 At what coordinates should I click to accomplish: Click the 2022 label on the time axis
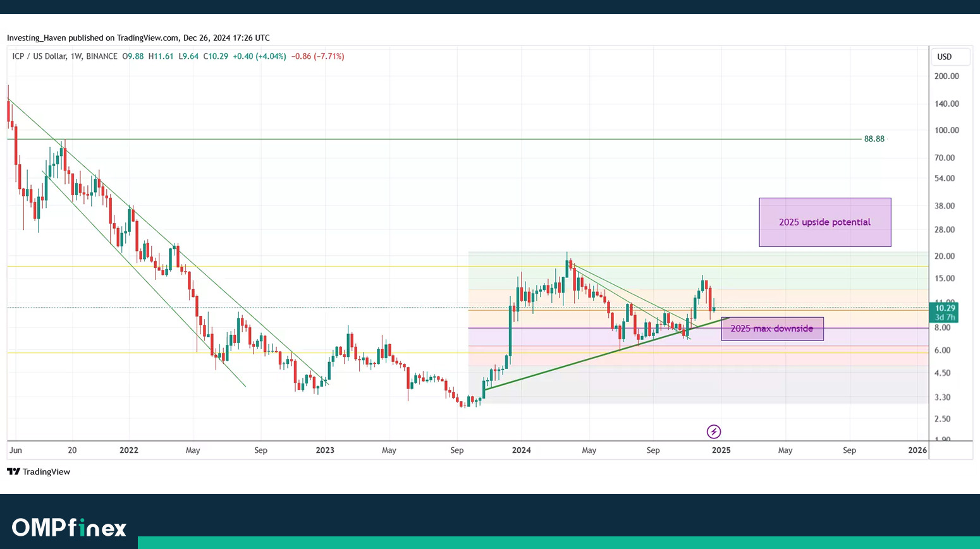[129, 450]
